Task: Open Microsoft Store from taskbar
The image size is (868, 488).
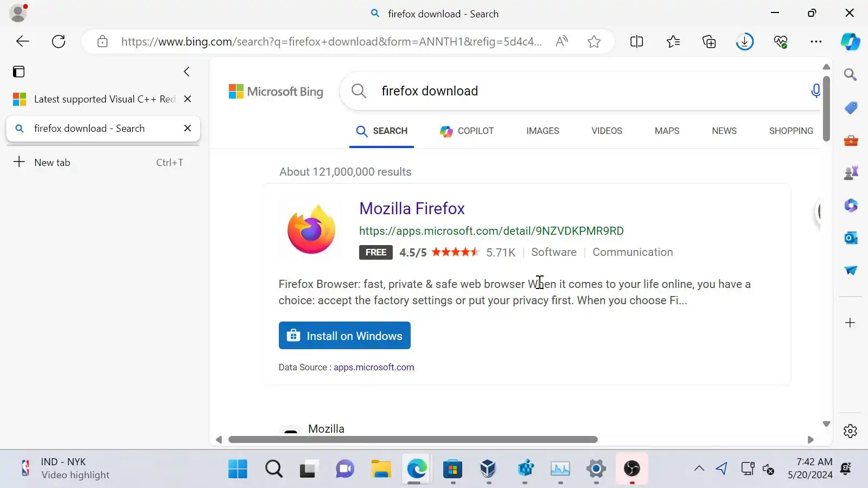Action: tap(452, 468)
